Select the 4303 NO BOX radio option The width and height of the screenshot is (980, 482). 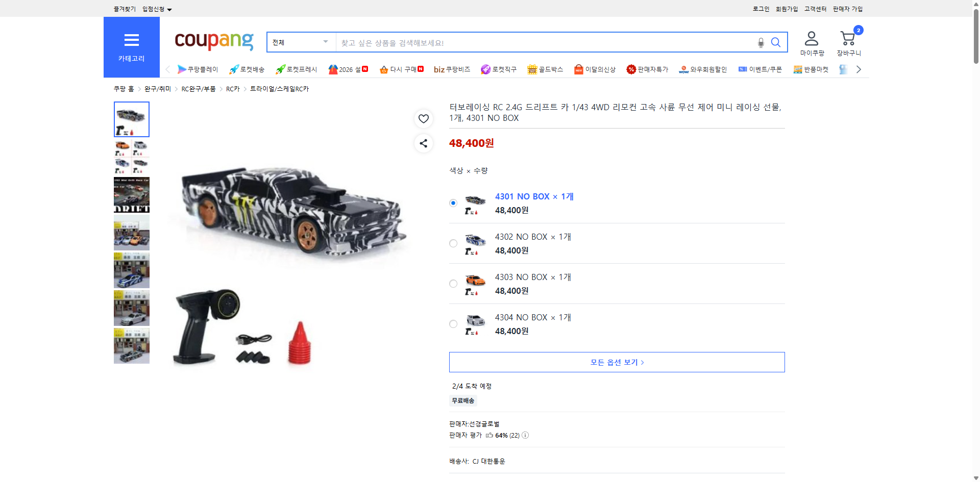453,284
